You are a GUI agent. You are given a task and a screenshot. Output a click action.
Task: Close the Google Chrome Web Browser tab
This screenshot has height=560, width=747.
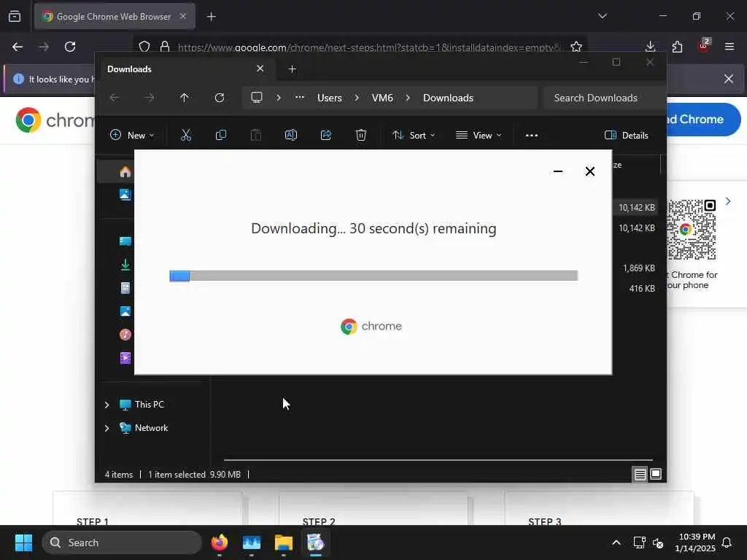coord(183,16)
